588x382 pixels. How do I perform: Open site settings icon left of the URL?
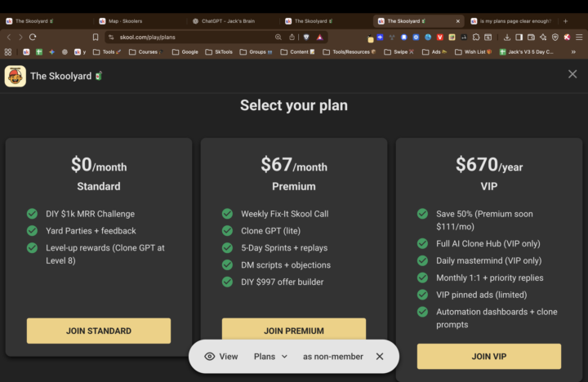coord(111,37)
